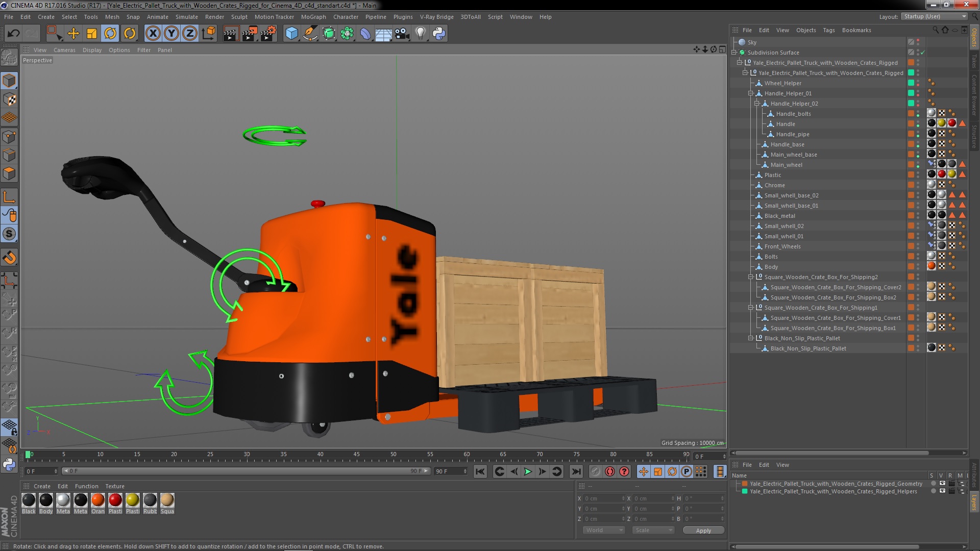Open the spline Pen tool
Screen dimensions: 980x551
coord(310,34)
